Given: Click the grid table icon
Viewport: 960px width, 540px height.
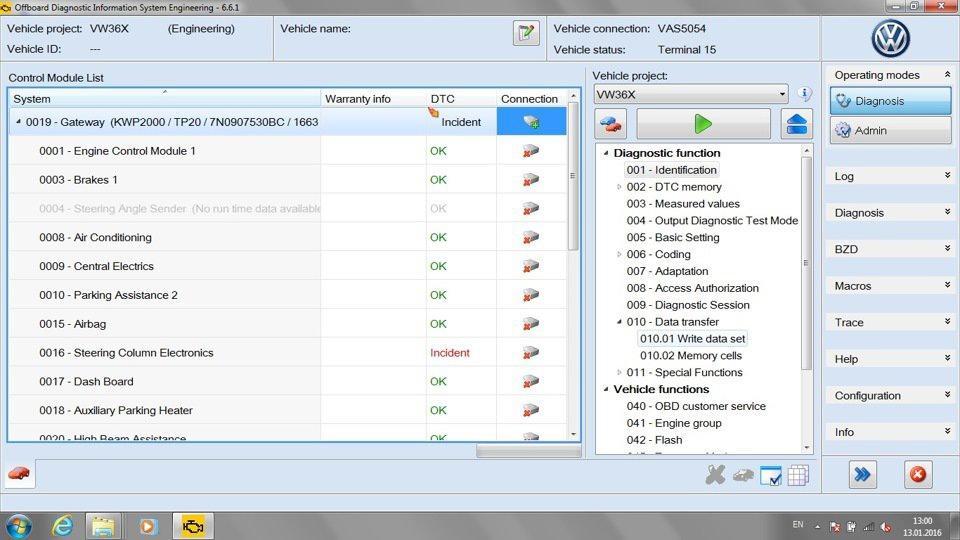Looking at the screenshot, I should [x=798, y=475].
